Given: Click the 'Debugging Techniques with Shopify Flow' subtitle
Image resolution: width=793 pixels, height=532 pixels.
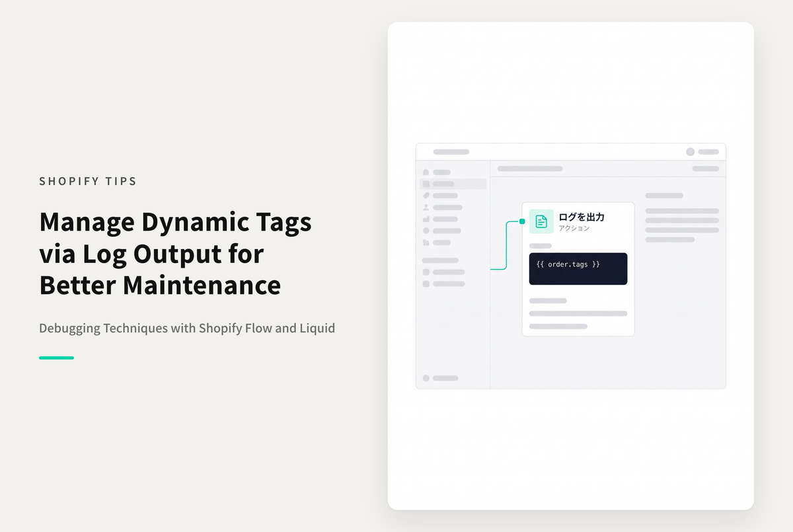Looking at the screenshot, I should click(x=187, y=328).
